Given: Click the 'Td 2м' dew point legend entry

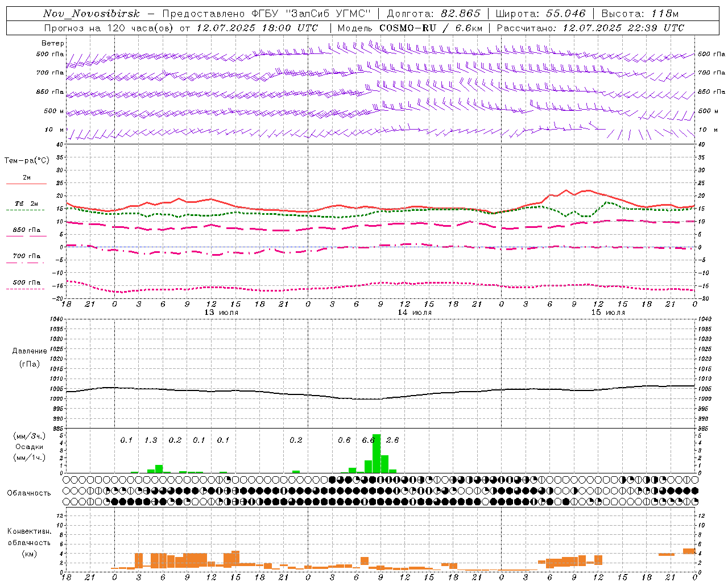Looking at the screenshot, I should point(27,203).
